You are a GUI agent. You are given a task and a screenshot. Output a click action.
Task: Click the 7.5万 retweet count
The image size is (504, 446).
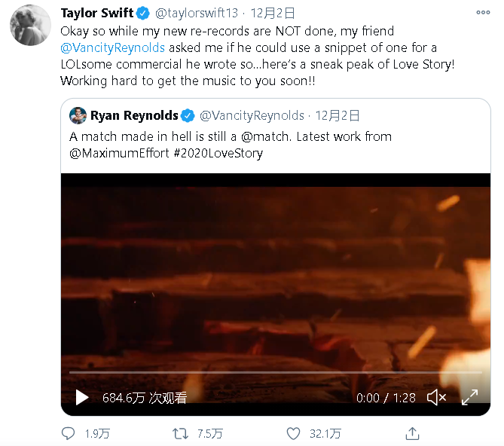coord(209,433)
